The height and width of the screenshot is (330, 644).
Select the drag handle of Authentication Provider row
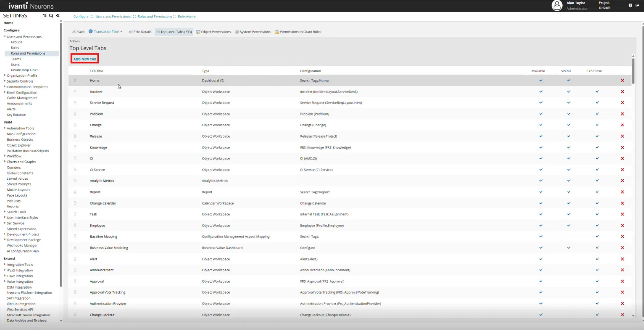point(75,303)
